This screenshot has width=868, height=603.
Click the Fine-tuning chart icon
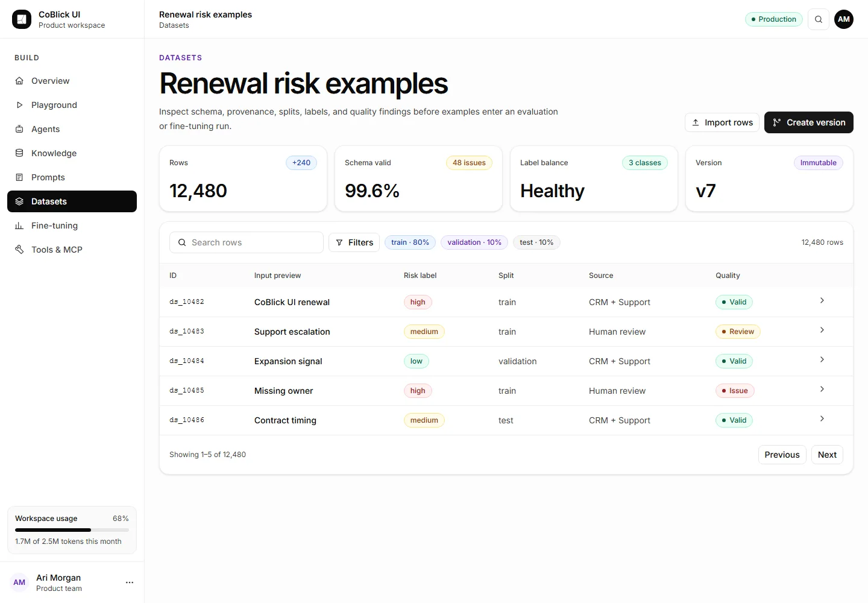(x=19, y=226)
